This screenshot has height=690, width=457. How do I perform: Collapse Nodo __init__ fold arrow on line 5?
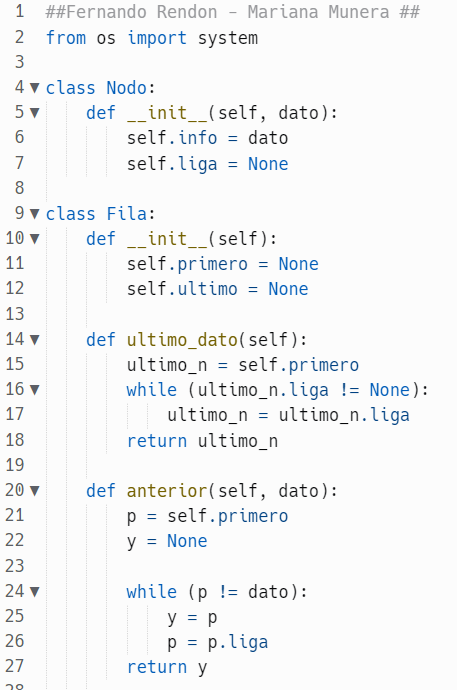(x=35, y=113)
